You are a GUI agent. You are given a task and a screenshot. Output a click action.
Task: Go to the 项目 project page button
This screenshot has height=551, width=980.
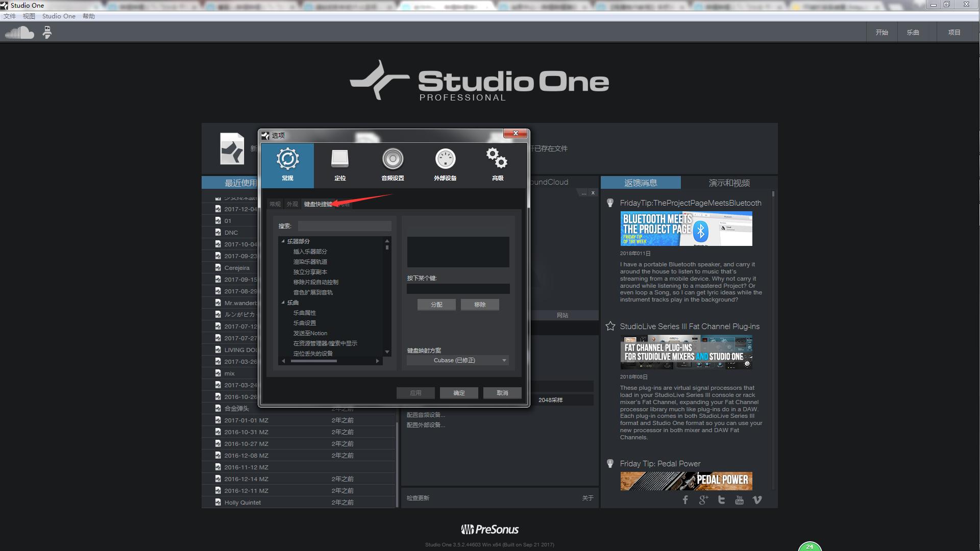pos(954,32)
